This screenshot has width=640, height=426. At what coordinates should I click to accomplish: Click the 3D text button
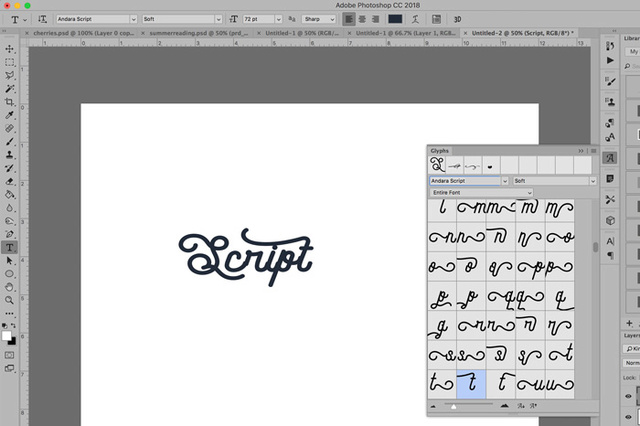click(458, 19)
